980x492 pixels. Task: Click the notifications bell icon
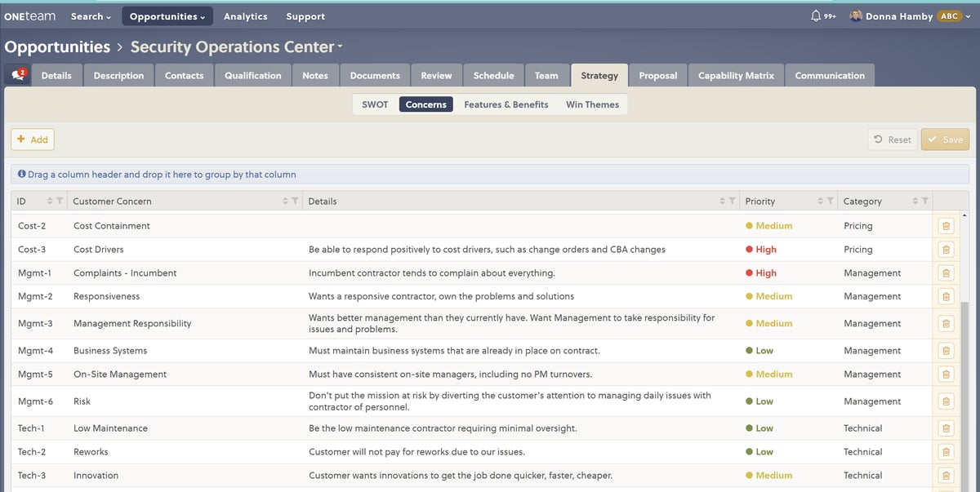tap(815, 16)
